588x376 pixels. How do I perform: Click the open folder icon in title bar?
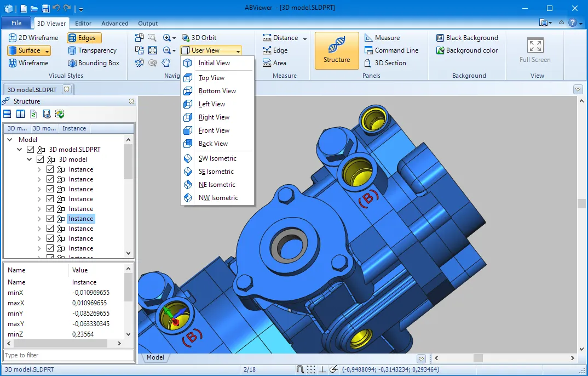click(34, 8)
